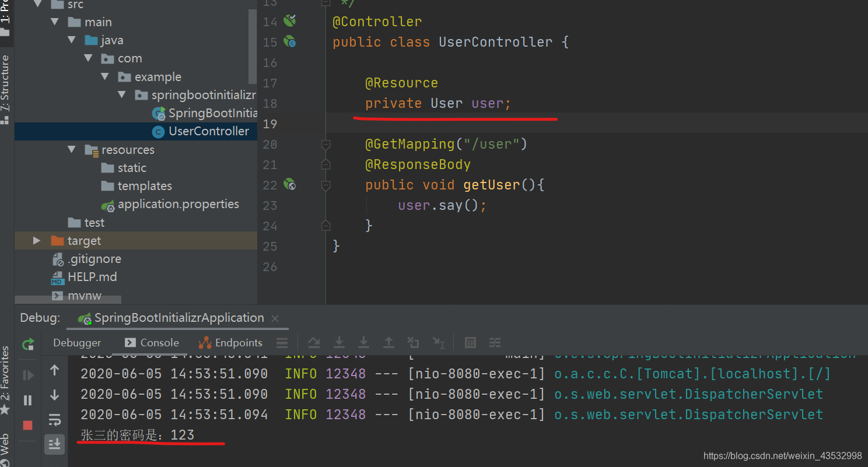
Task: Click the Trace Current Stream Chain icon
Action: [x=495, y=343]
